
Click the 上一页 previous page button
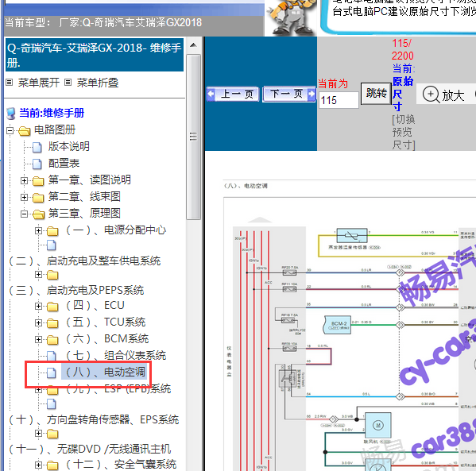pyautogui.click(x=232, y=94)
